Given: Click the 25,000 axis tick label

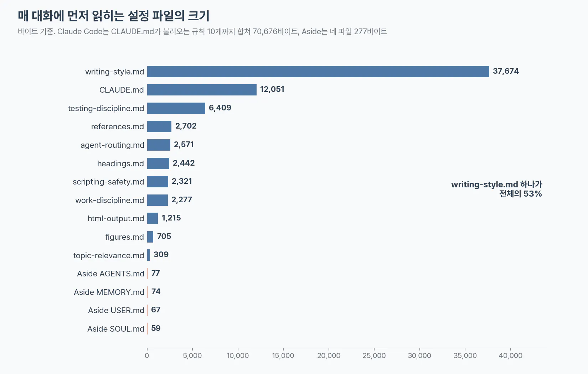Looking at the screenshot, I should click(374, 355).
